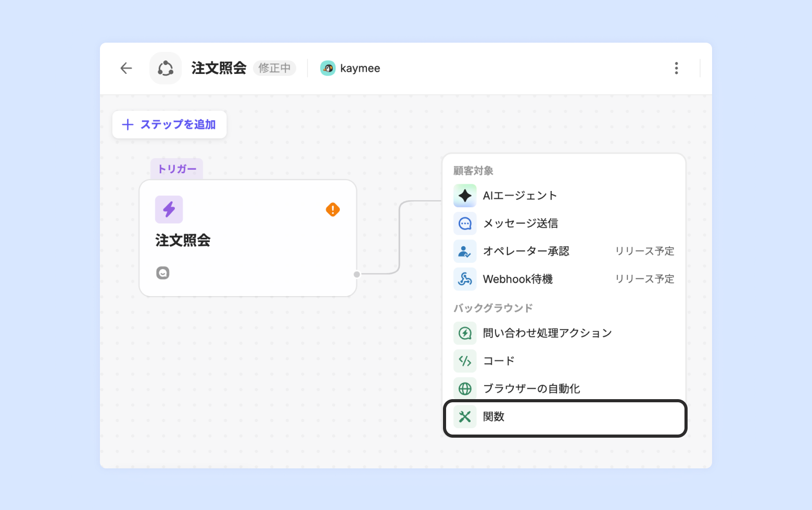
Task: Choose the オペレーター承認 step option
Action: pyautogui.click(x=526, y=251)
